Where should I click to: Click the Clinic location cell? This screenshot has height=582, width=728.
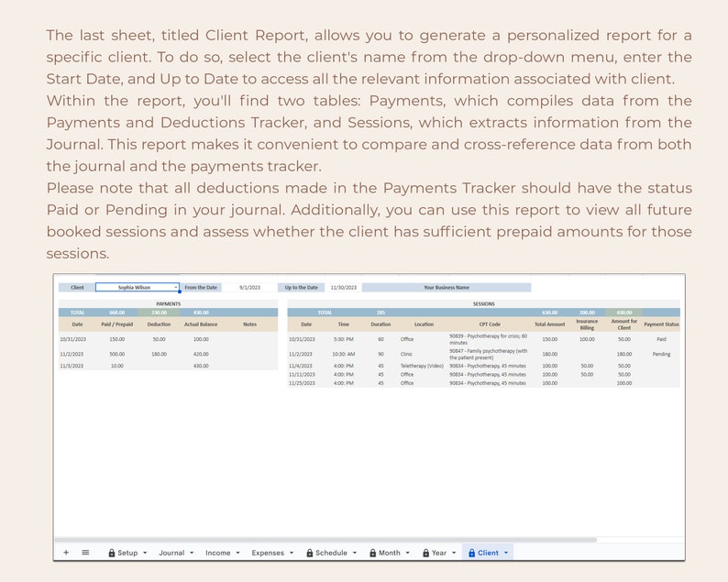pyautogui.click(x=406, y=354)
